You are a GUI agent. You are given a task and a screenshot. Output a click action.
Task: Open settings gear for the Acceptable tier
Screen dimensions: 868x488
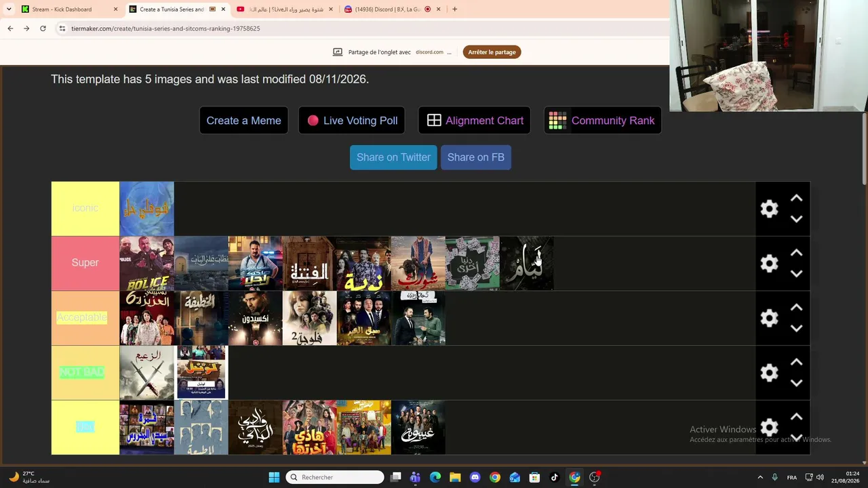point(769,318)
